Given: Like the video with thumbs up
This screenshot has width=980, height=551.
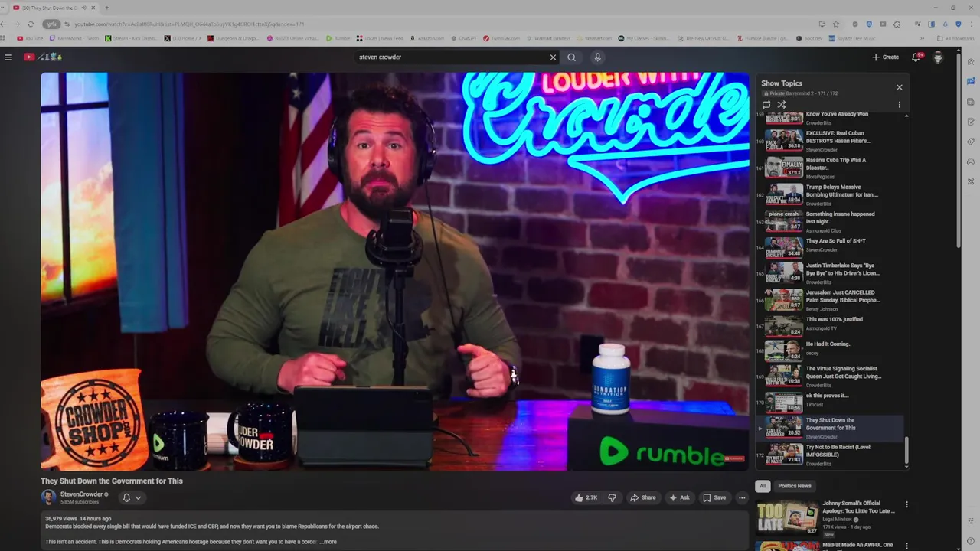Looking at the screenshot, I should pyautogui.click(x=586, y=497).
